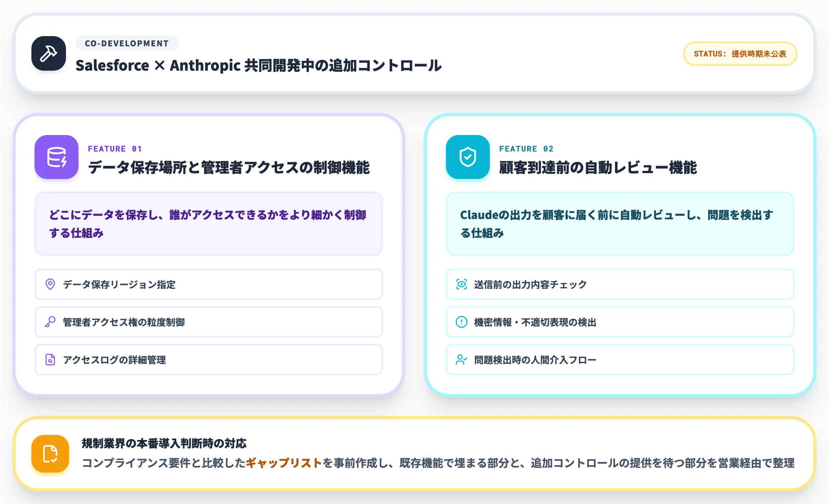Click the heading 顧客到達前の自動レビュー機能

coord(598,168)
